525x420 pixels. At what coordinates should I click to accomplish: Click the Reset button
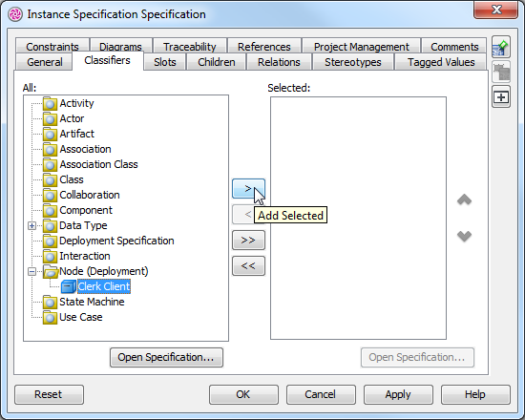point(49,394)
